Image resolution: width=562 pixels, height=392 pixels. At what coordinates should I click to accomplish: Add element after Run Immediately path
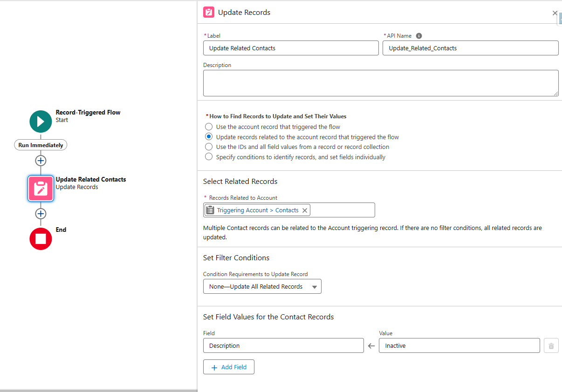[41, 161]
